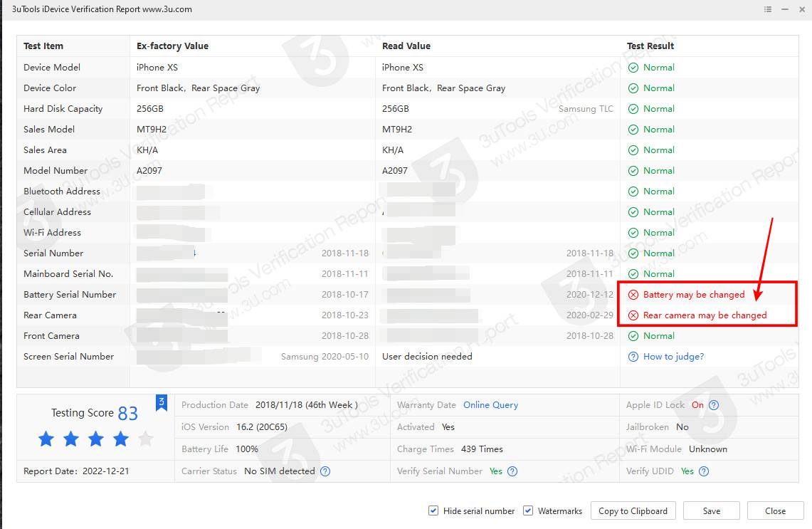Click the Normal check icon for Bluetooth Address
Image resolution: width=812 pixels, height=529 pixels.
(633, 192)
